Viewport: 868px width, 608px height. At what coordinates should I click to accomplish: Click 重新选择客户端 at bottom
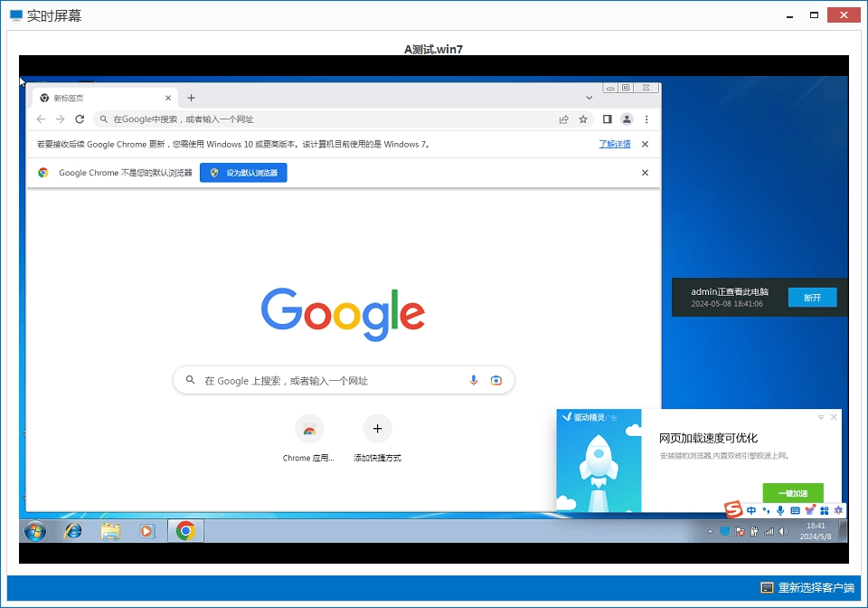click(807, 587)
